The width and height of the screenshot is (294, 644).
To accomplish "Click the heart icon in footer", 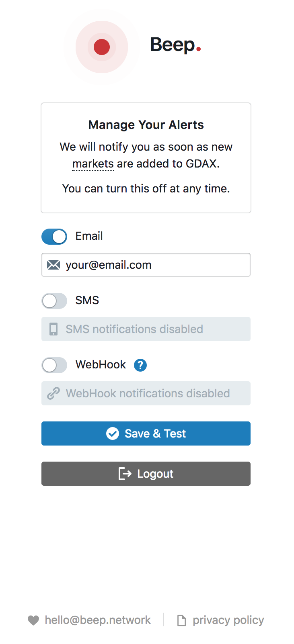I will [33, 620].
